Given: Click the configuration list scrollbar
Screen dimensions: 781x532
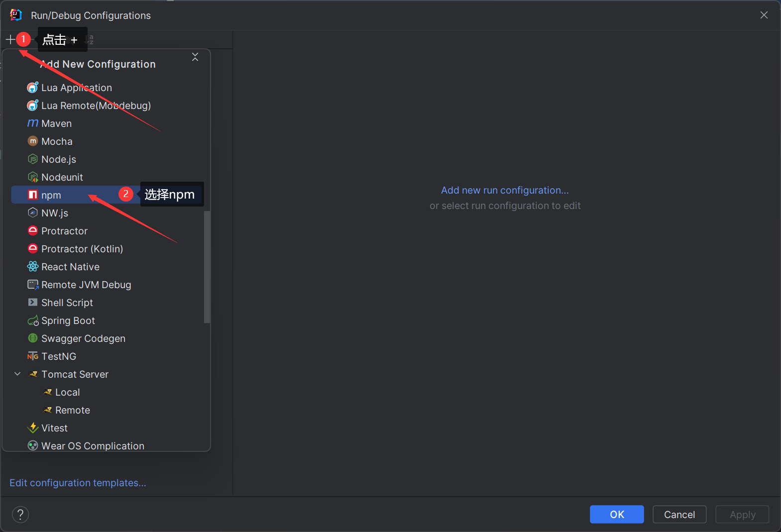Looking at the screenshot, I should [x=207, y=267].
